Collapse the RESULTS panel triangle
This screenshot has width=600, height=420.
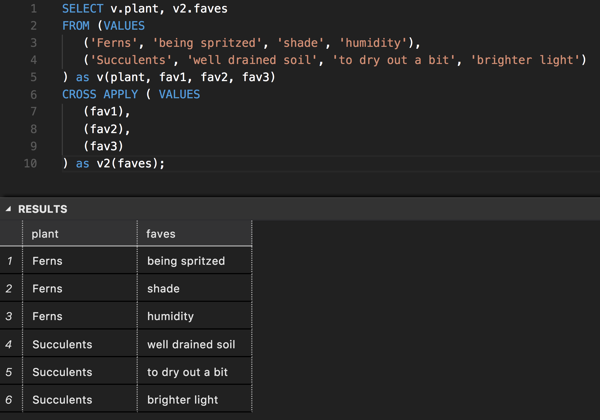(9, 209)
